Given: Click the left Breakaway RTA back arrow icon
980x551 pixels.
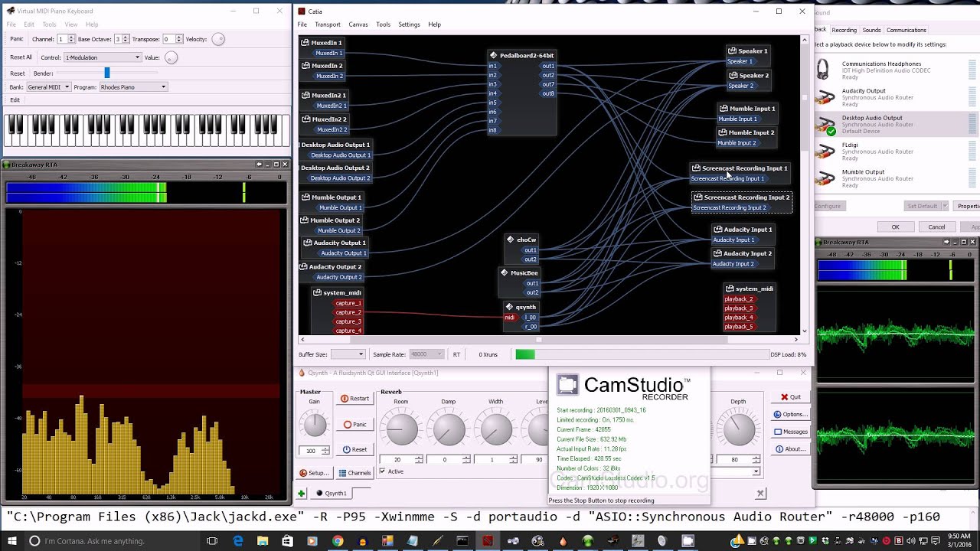Looking at the screenshot, I should (259, 165).
